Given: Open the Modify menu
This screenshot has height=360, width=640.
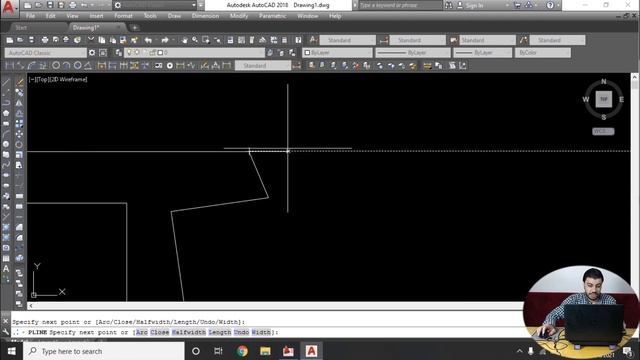Looking at the screenshot, I should (x=239, y=16).
